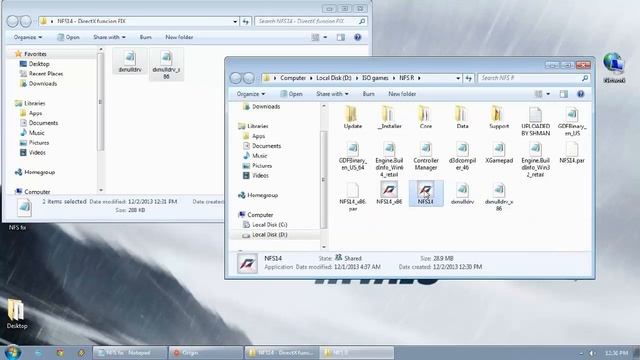
Task: Expand view options dropdown in DirectX FIX window
Action: (x=325, y=37)
